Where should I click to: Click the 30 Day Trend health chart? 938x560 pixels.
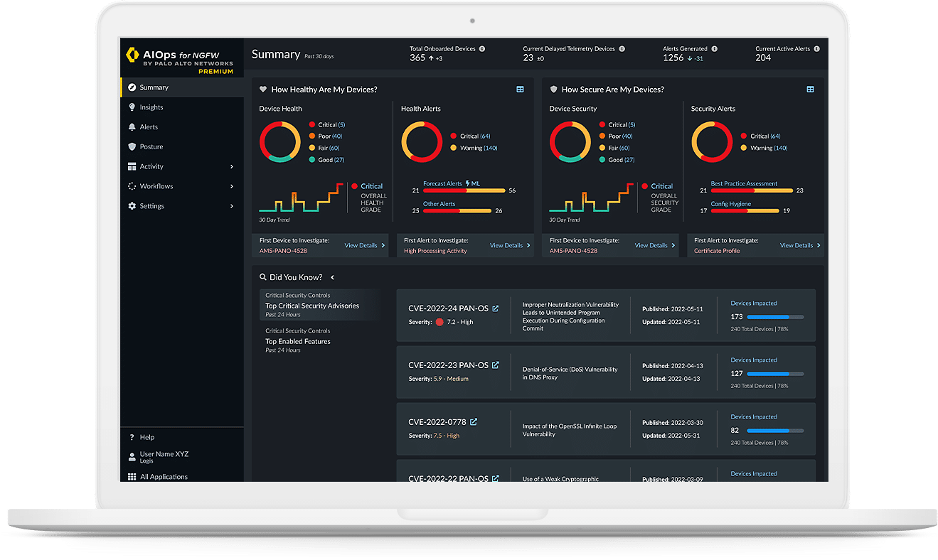click(x=300, y=198)
